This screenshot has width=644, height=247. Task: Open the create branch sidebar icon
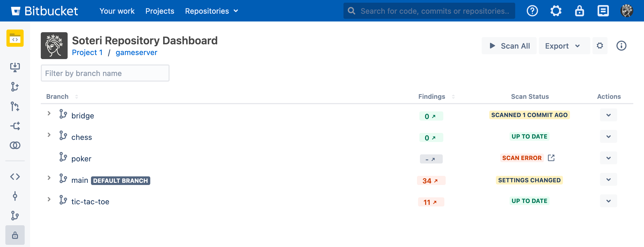tap(15, 87)
